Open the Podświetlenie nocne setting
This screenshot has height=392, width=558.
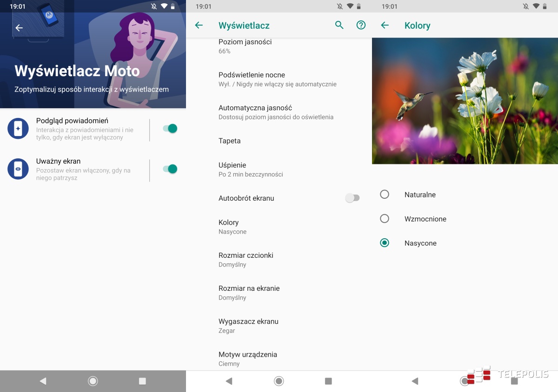277,79
